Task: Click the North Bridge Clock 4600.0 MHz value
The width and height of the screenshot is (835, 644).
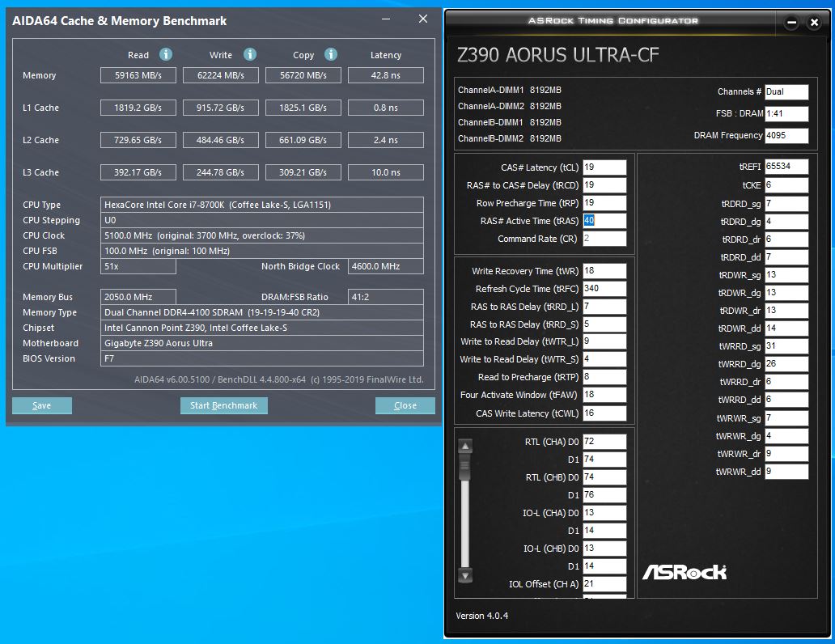Action: point(386,266)
